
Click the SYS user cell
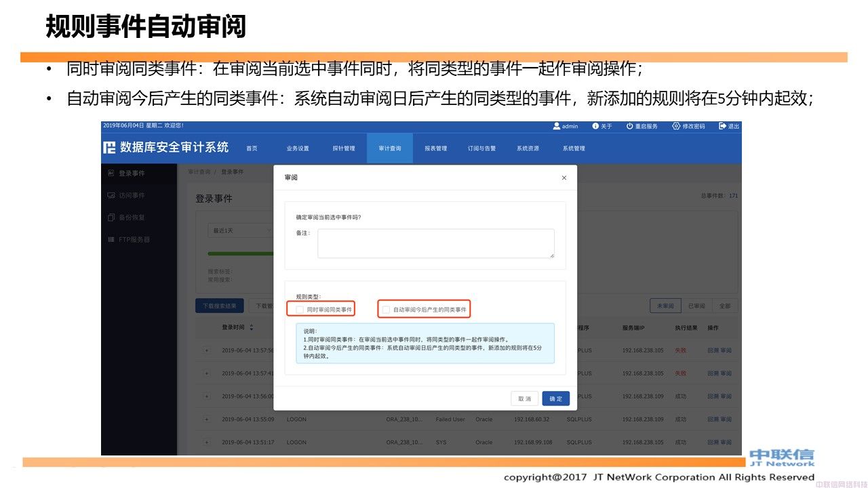(x=441, y=443)
